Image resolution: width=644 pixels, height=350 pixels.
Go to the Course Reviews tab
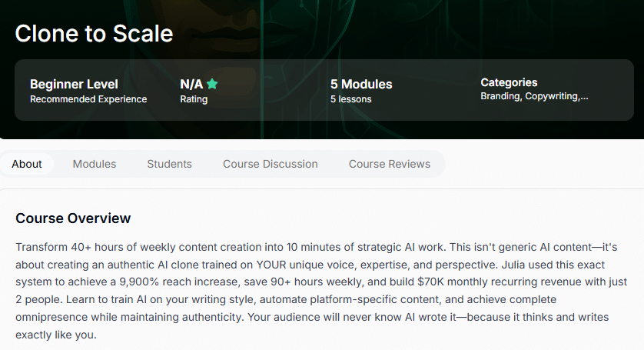click(390, 164)
